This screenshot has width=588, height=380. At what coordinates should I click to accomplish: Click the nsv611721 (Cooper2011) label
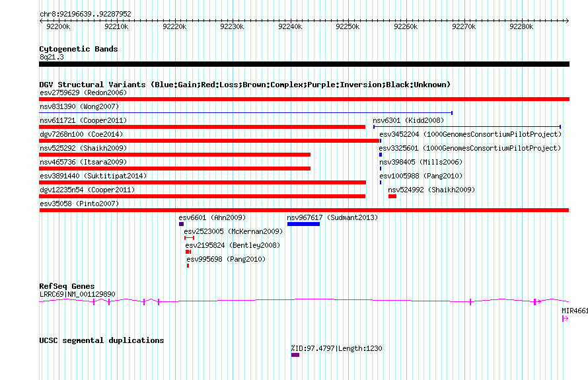(x=83, y=120)
